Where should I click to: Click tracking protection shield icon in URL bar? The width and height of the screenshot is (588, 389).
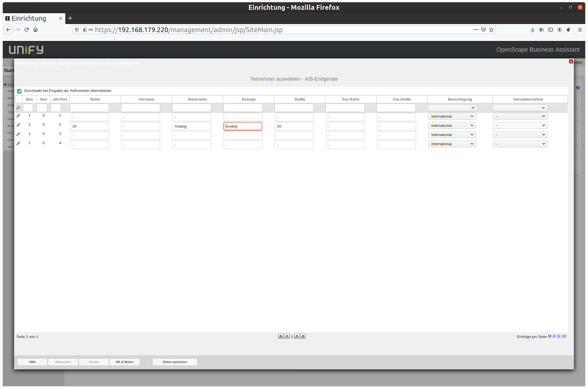77,30
